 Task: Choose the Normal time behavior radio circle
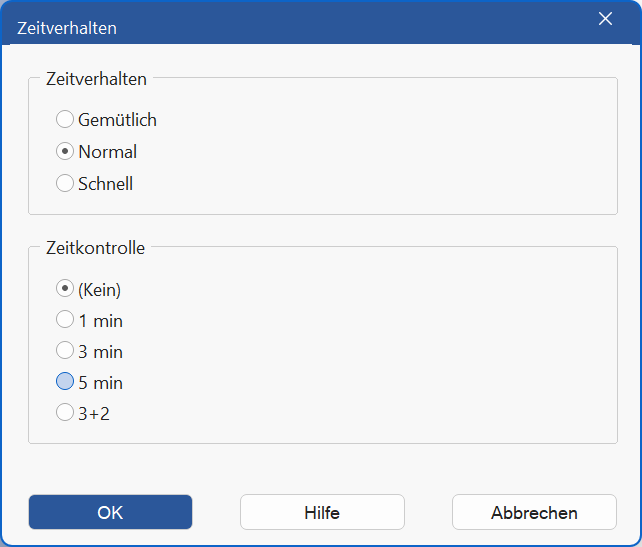point(65,152)
